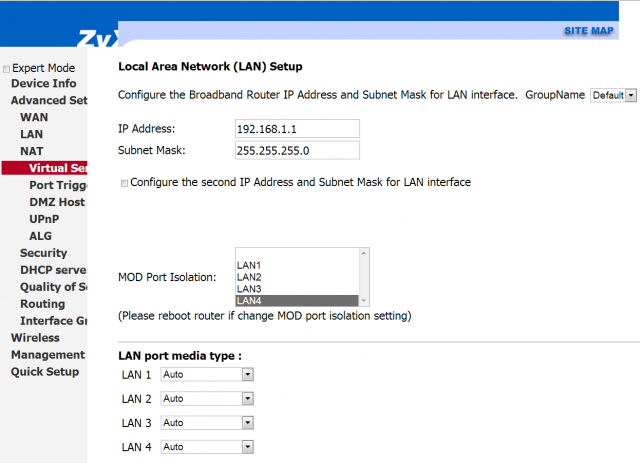
Task: Open the LAN 4 media type dropdown
Action: point(207,447)
